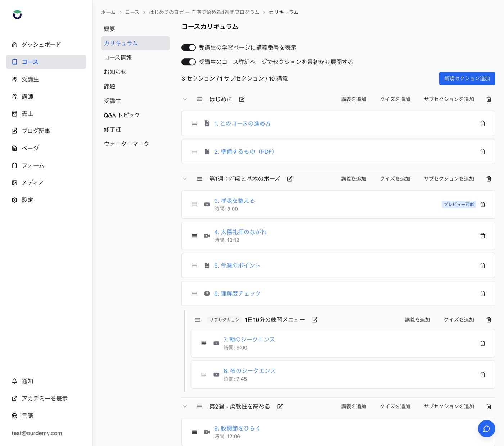The image size is (504, 446).
Task: Click drag handle of 8. 夜のシークエンス
Action: (x=204, y=374)
